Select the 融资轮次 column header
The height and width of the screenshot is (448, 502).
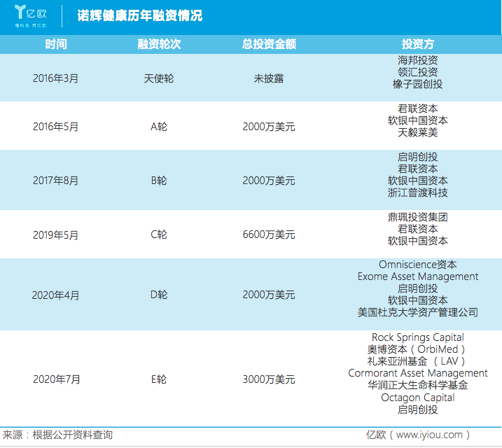159,44
